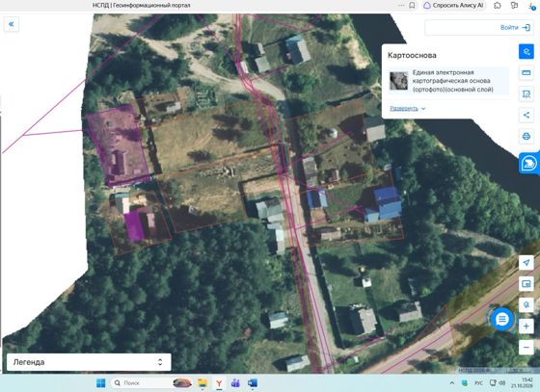The height and width of the screenshot is (392, 540).
Task: Click the Картооснова panel heading
Action: pyautogui.click(x=412, y=55)
